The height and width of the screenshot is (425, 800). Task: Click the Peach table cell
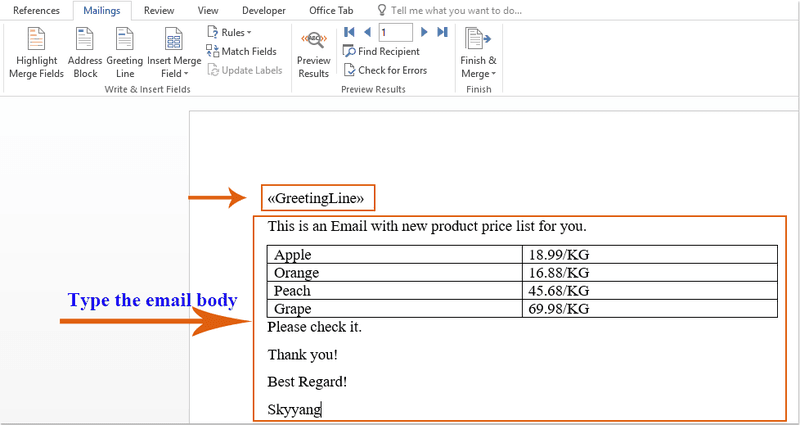[x=394, y=291]
